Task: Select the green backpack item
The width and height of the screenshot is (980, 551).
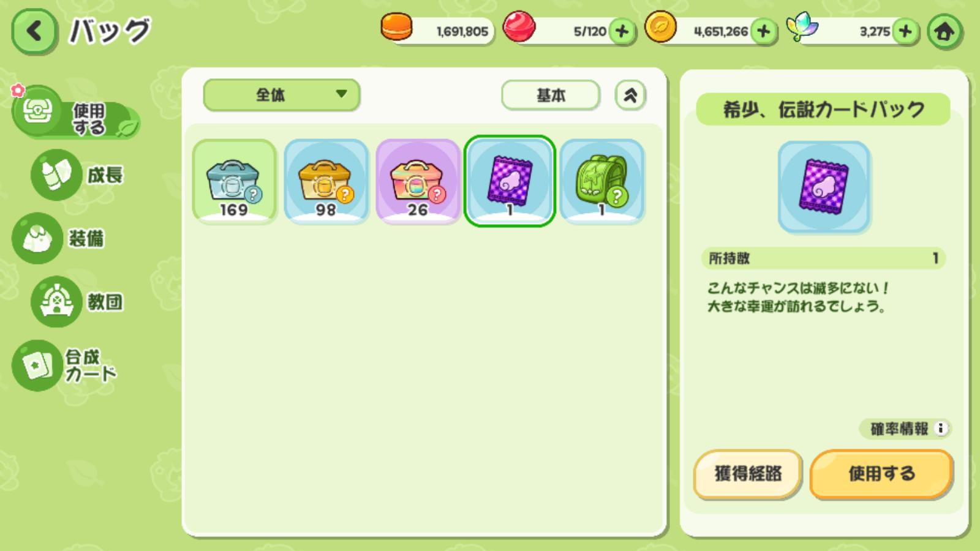Action: click(602, 181)
